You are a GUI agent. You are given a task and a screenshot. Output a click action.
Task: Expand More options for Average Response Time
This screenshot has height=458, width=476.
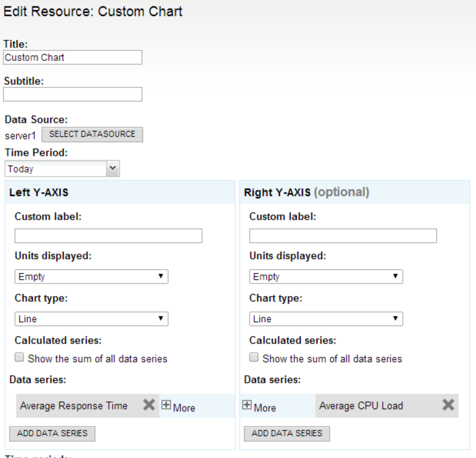click(x=178, y=407)
